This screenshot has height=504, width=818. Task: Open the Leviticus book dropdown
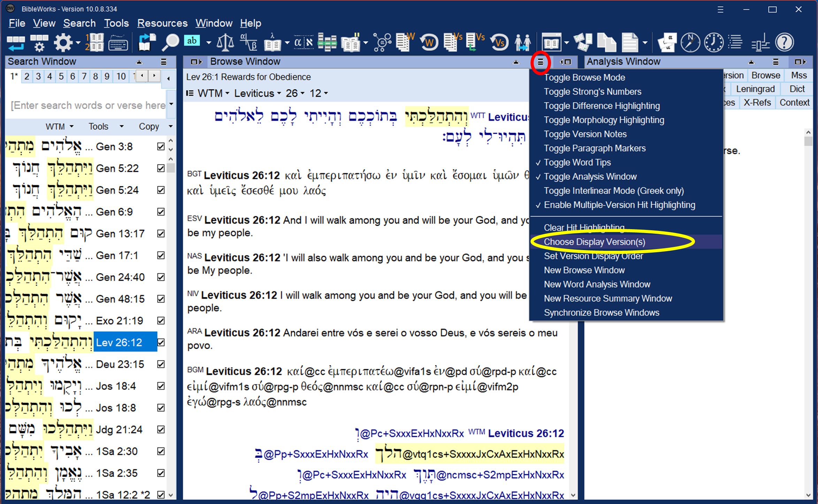tap(257, 93)
